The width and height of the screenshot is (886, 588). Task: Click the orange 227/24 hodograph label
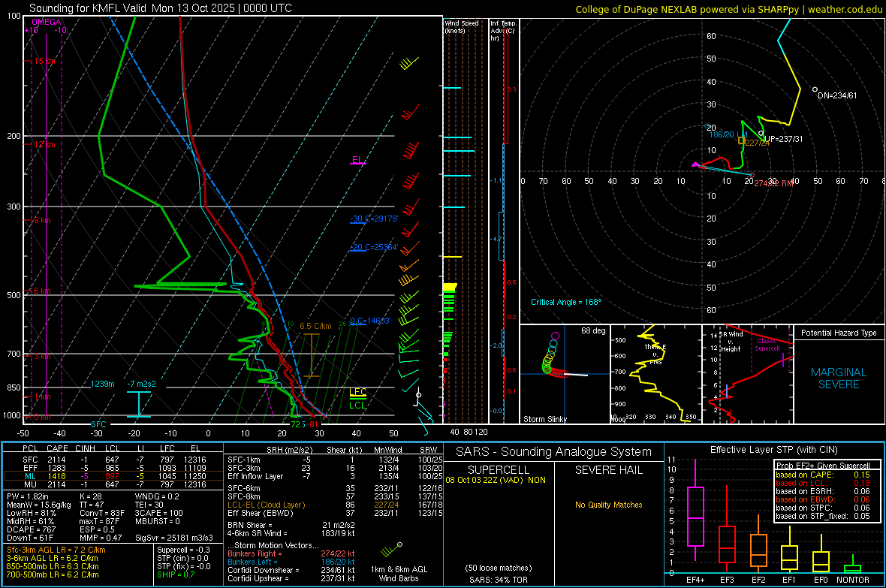coord(757,143)
